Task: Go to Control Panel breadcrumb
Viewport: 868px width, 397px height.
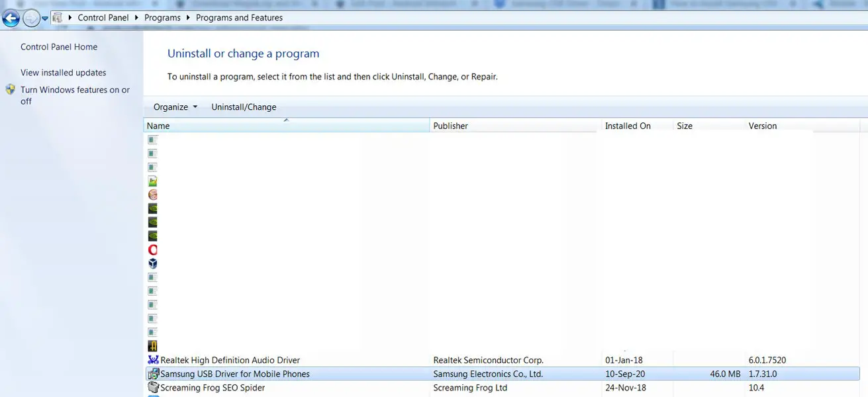Action: (x=103, y=18)
